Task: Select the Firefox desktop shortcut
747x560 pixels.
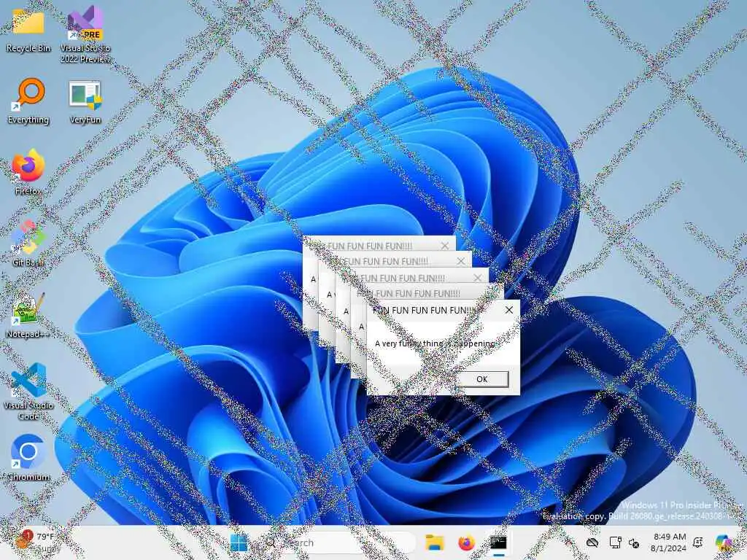Action: (28, 172)
